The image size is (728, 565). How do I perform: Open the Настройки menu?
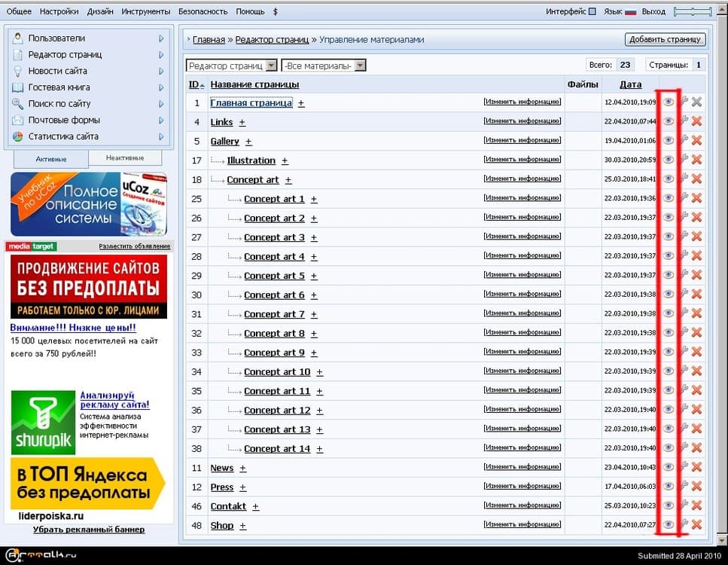(59, 12)
